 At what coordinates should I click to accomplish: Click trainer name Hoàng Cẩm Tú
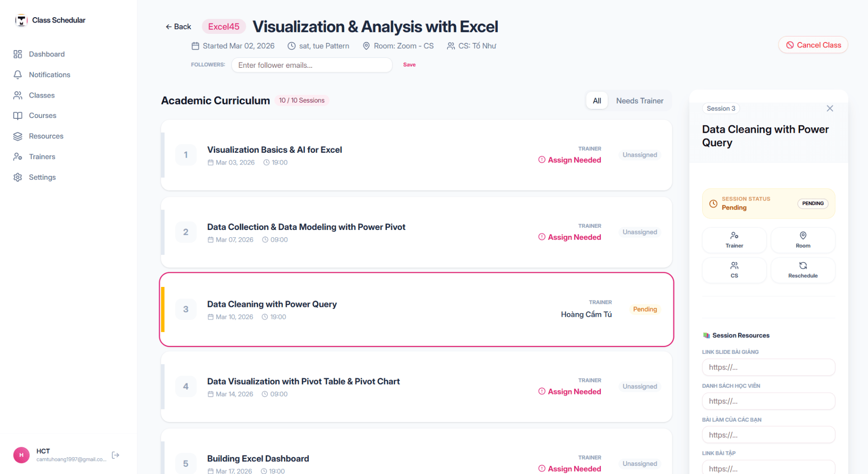[586, 314]
